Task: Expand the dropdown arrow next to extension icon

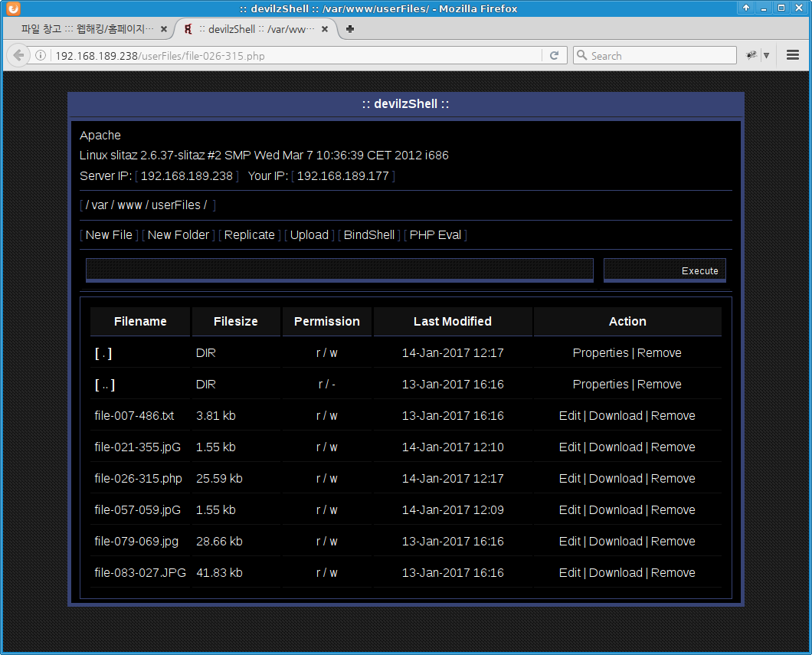Action: (767, 55)
